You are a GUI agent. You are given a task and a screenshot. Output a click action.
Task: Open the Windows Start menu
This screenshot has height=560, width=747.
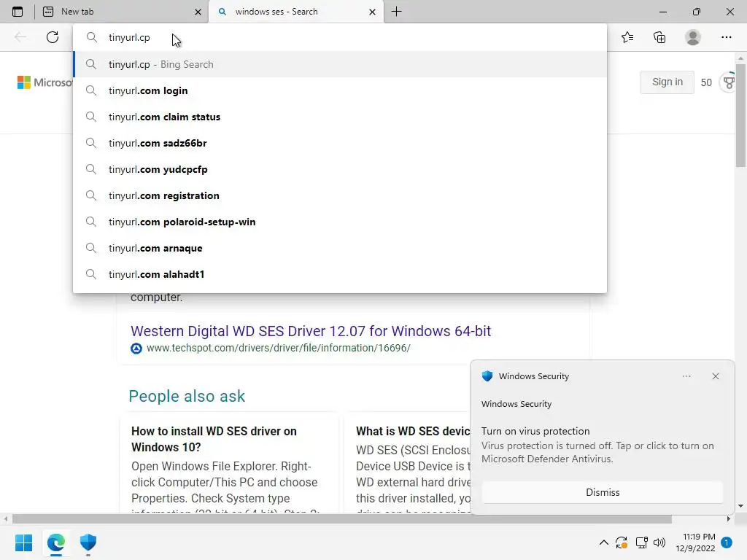(24, 542)
